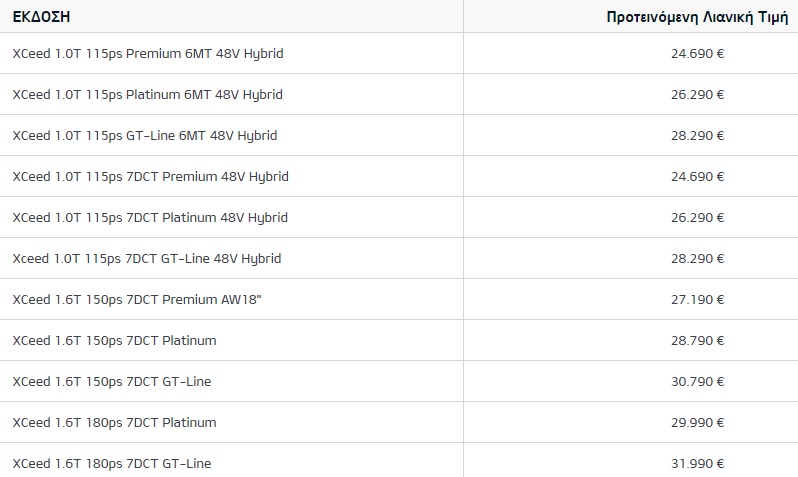This screenshot has height=477, width=798.
Task: Click the 30.790 € price
Action: [697, 381]
